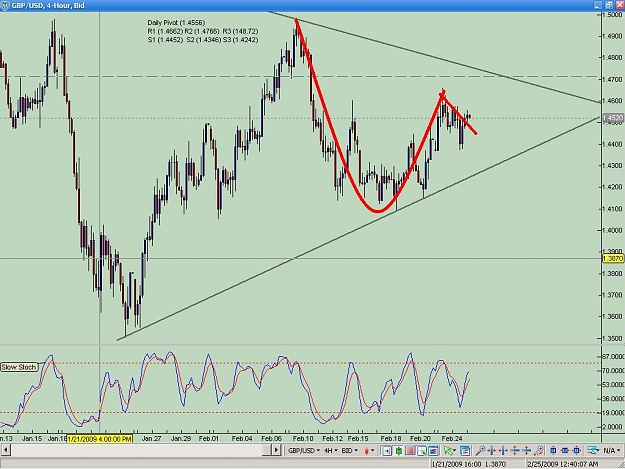Click the chart properties window icon
The image size is (625, 469).
(465, 451)
